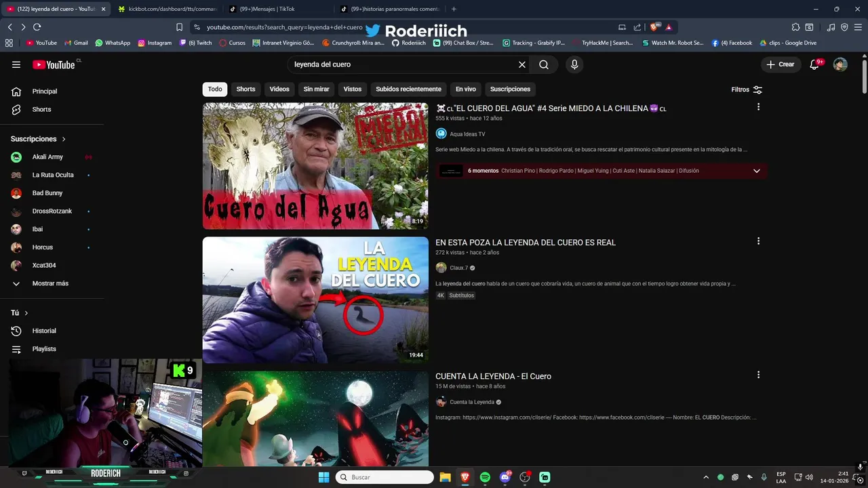
Task: Open YouTube notifications bell
Action: pos(815,64)
